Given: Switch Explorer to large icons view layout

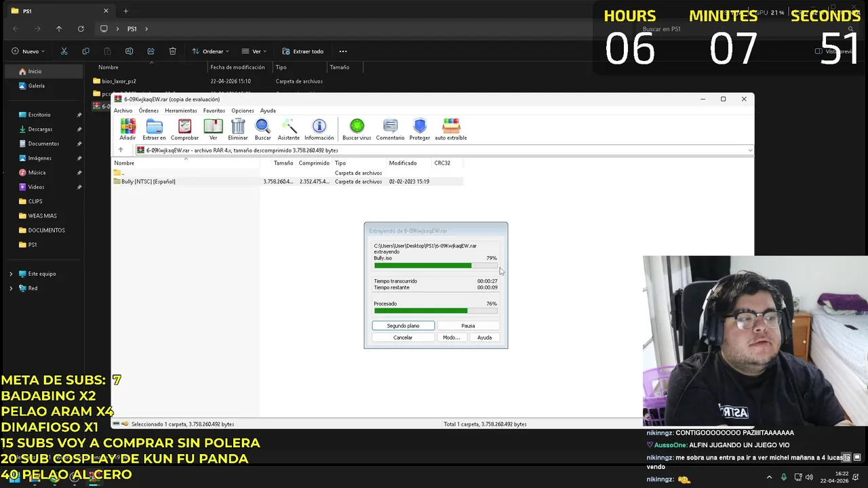Looking at the screenshot, I should (856, 457).
